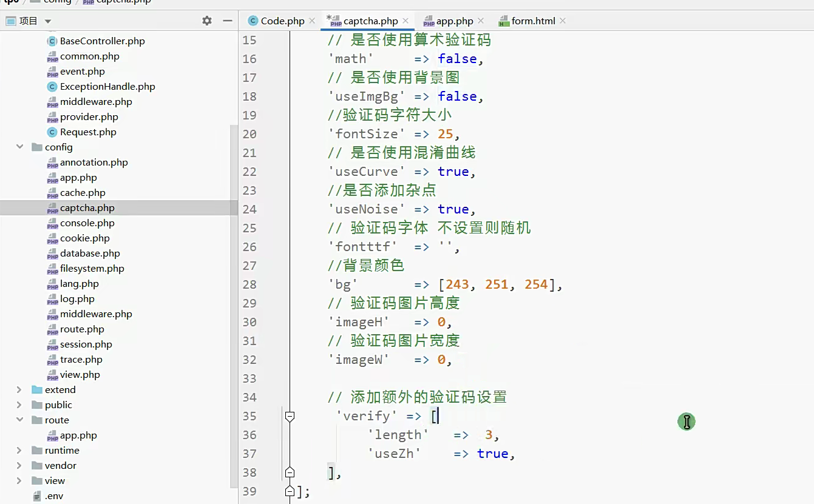This screenshot has height=504, width=814.
Task: Collapse the config folder in the project tree
Action: [x=19, y=147]
